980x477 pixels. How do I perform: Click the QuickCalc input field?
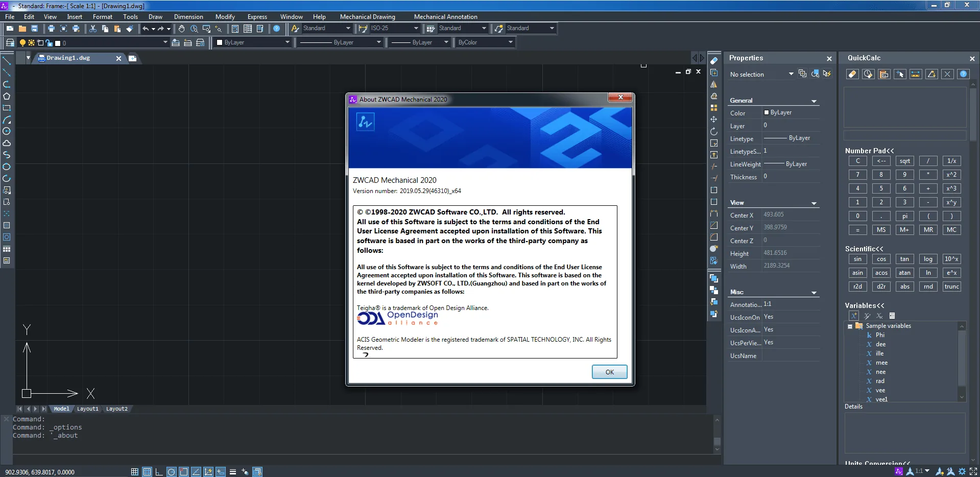904,135
